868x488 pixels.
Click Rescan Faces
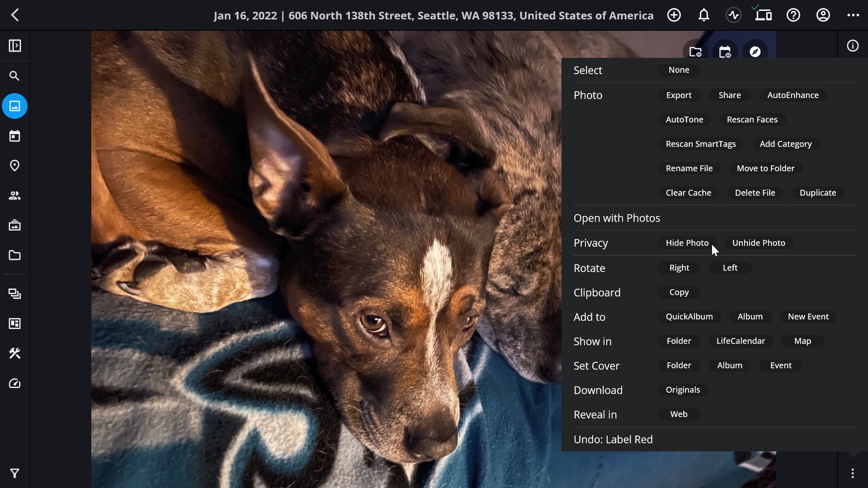point(752,120)
